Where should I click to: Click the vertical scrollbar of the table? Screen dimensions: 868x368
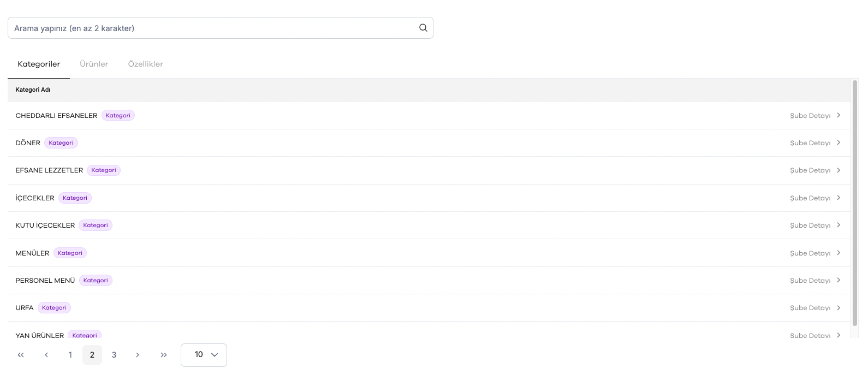(x=855, y=203)
